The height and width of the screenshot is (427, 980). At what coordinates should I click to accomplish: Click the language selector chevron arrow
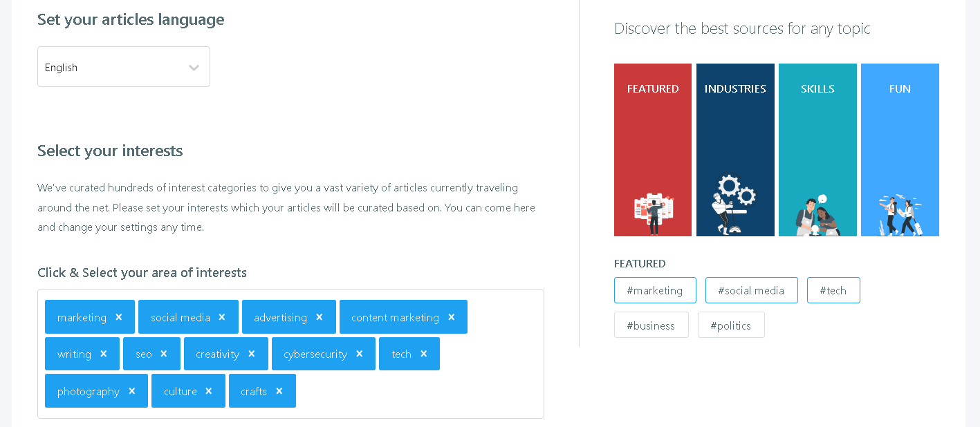point(193,66)
